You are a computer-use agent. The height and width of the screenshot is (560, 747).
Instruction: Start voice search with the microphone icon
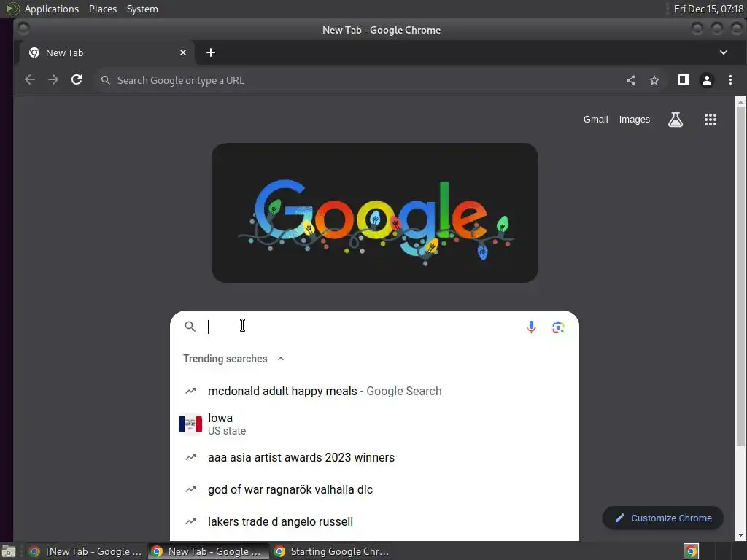tap(531, 327)
